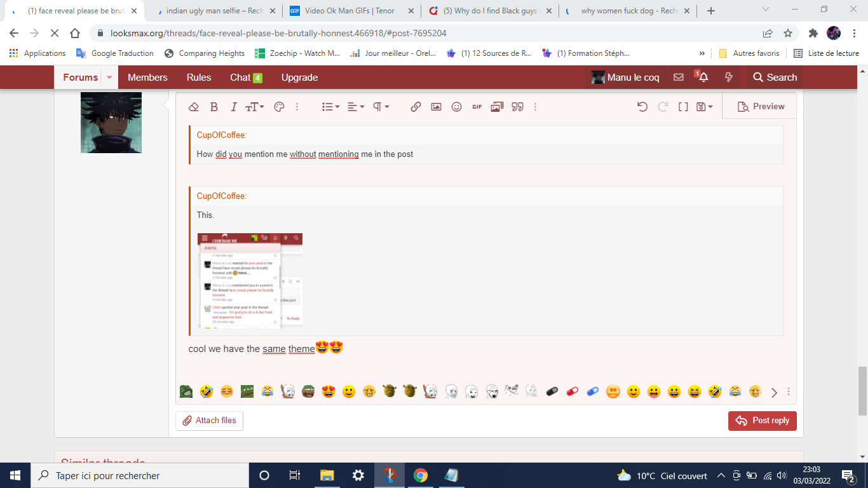Open the text color palette

coord(279,107)
